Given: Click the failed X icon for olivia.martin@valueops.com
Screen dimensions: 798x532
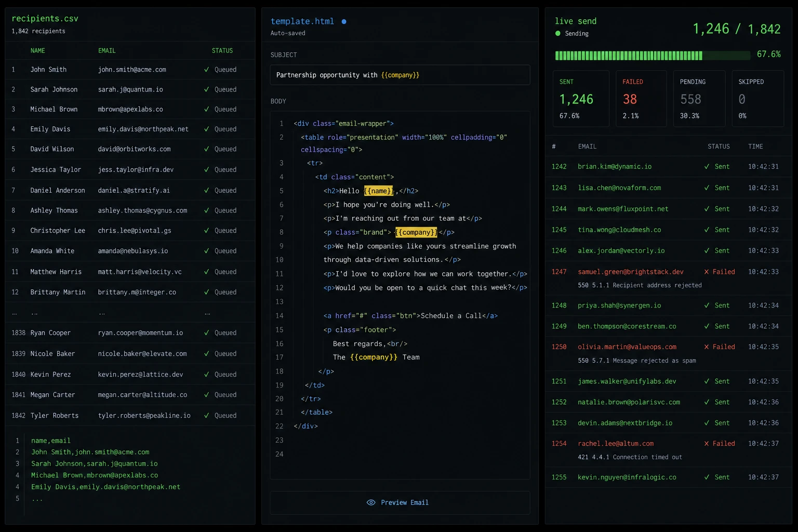Looking at the screenshot, I should pyautogui.click(x=707, y=347).
